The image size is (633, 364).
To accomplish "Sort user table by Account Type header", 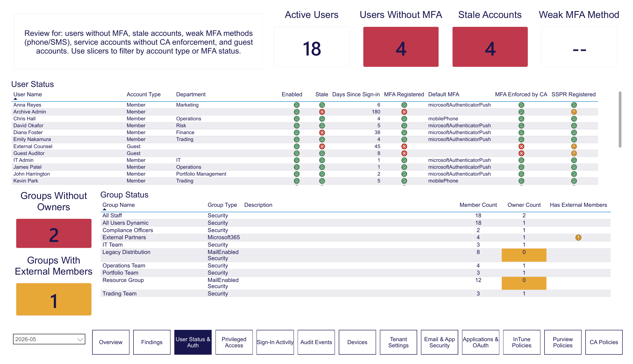I will click(x=143, y=95).
